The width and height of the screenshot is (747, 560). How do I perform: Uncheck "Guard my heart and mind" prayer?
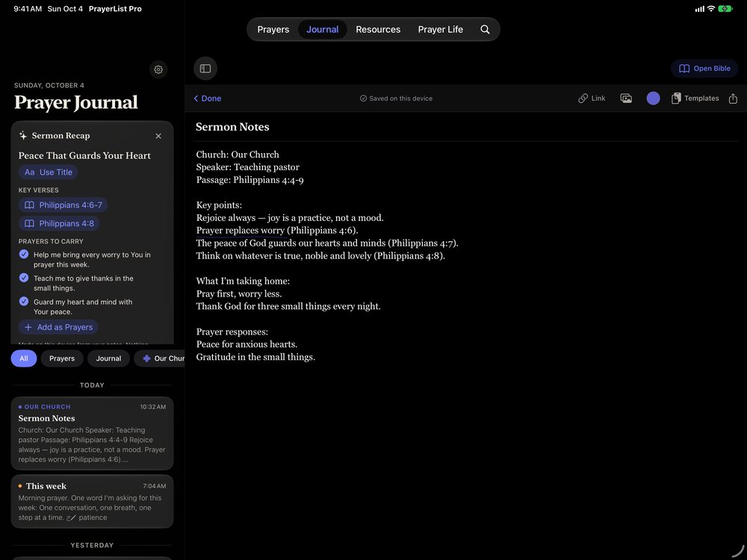click(x=24, y=302)
